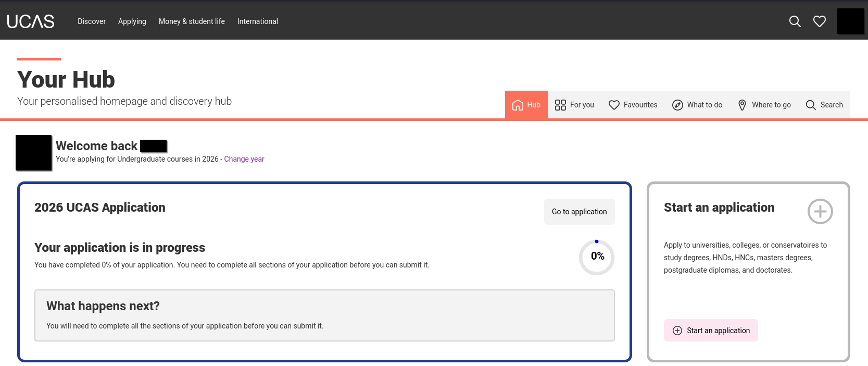Click the profile picture beside Welcome back
The height and width of the screenshot is (366, 868).
(34, 153)
